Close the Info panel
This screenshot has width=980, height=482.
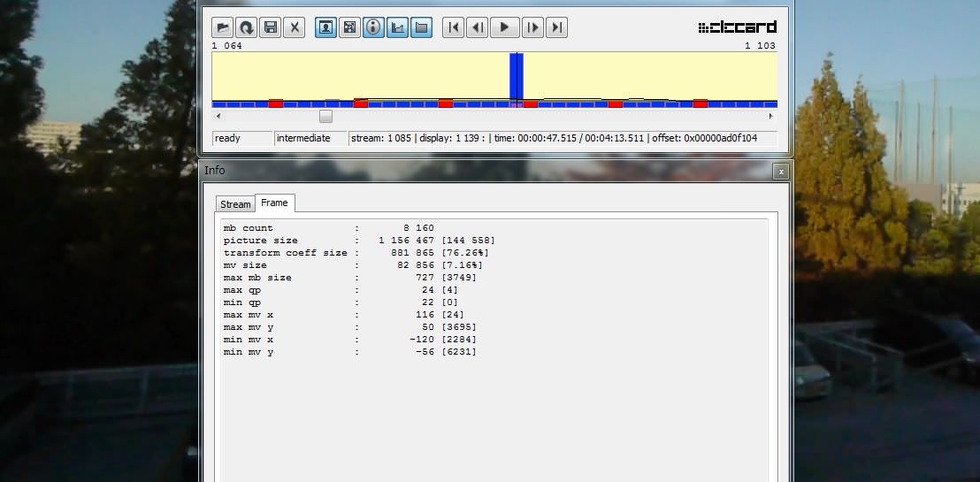(779, 171)
